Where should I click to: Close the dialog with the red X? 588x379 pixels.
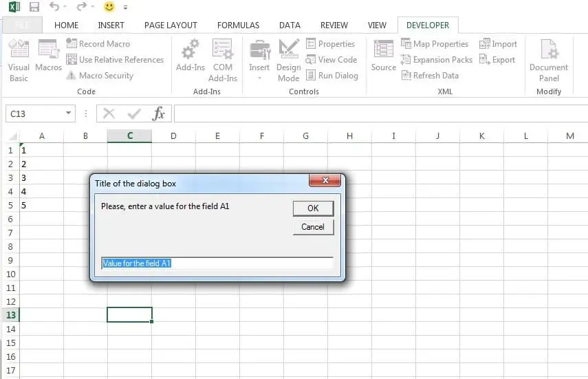325,180
